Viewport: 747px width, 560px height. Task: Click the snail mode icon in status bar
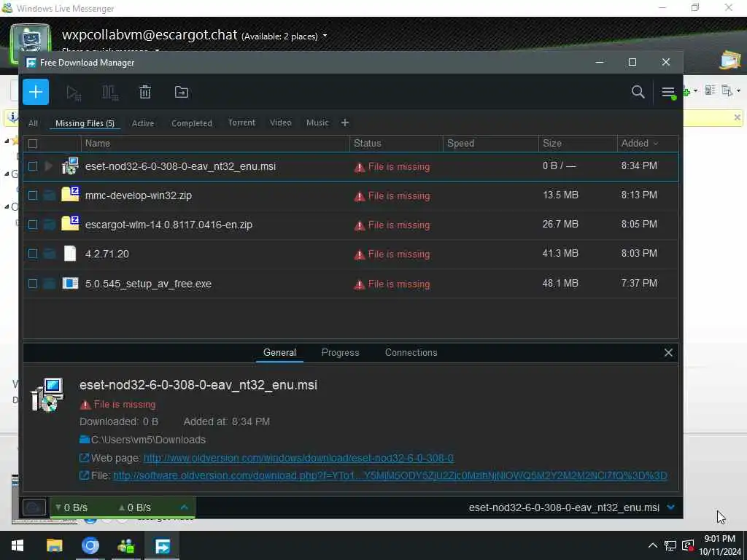[x=34, y=507]
